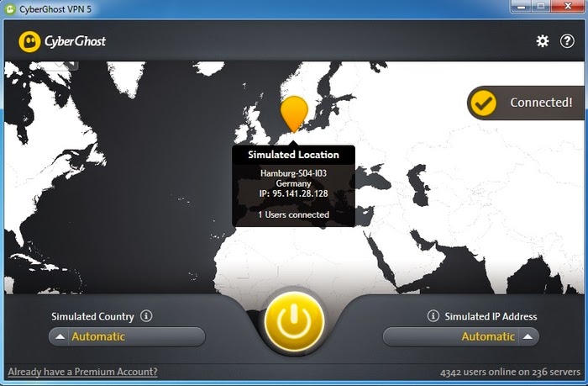This screenshot has width=588, height=386.
Task: Click the Simulated Location tooltip header
Action: coord(293,155)
